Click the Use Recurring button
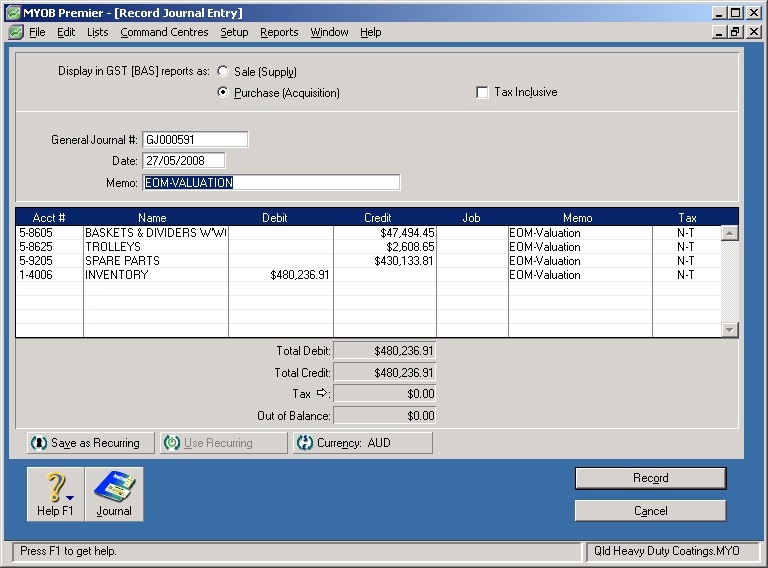 click(223, 443)
